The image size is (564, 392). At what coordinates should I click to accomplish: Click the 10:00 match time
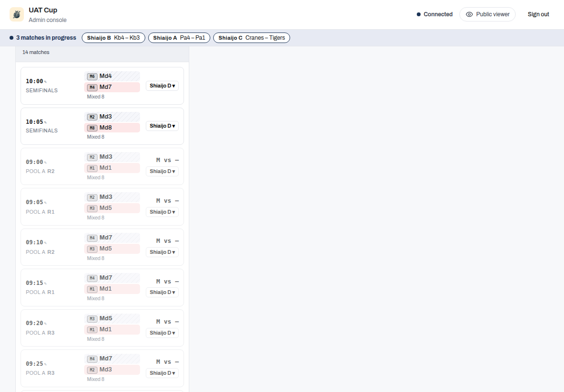[x=34, y=81]
